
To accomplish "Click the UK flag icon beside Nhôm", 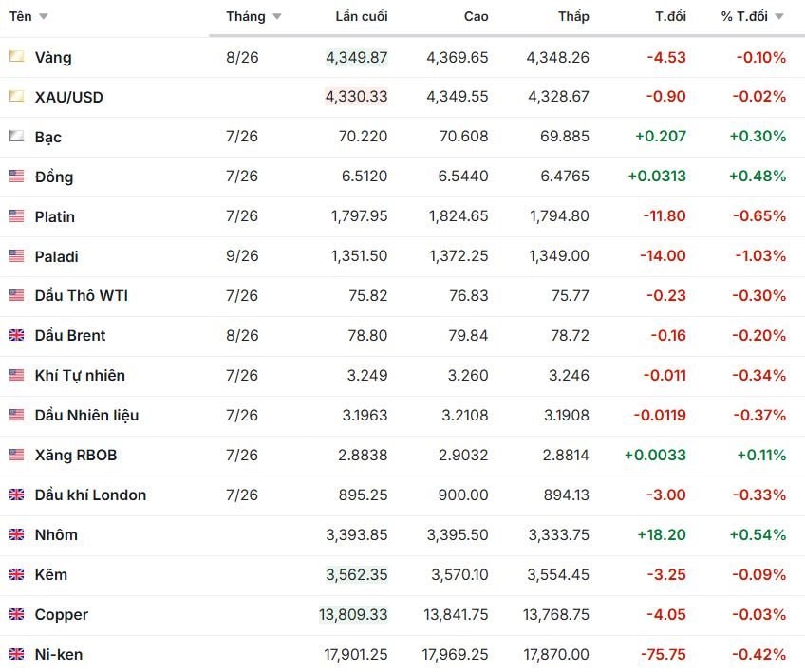I will click(16, 534).
